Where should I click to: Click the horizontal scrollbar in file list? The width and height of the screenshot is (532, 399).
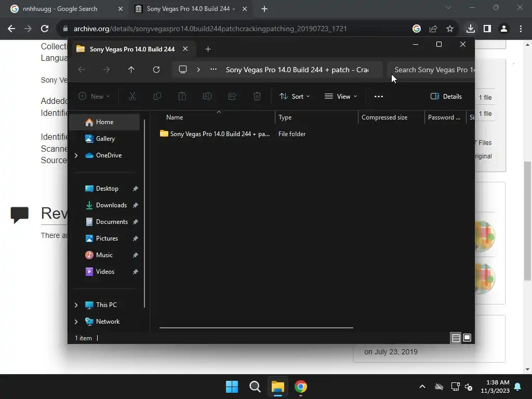pyautogui.click(x=256, y=328)
